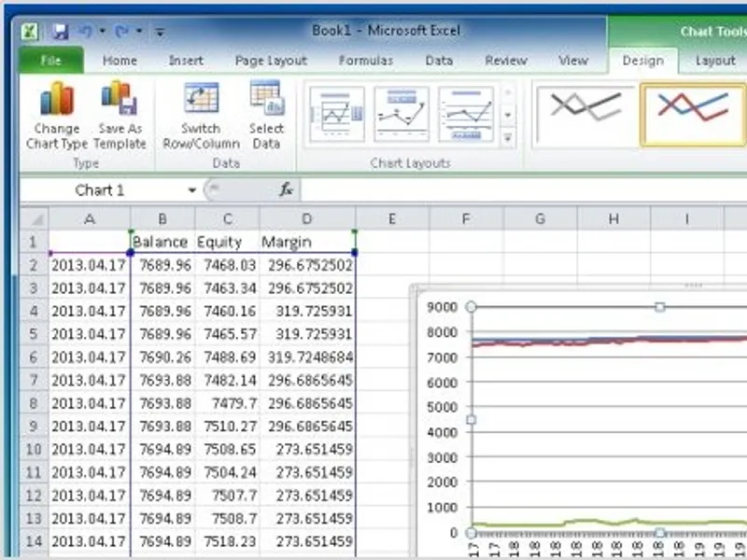Click the Equity header cell
Viewport: 747px width, 560px height.
click(x=227, y=242)
